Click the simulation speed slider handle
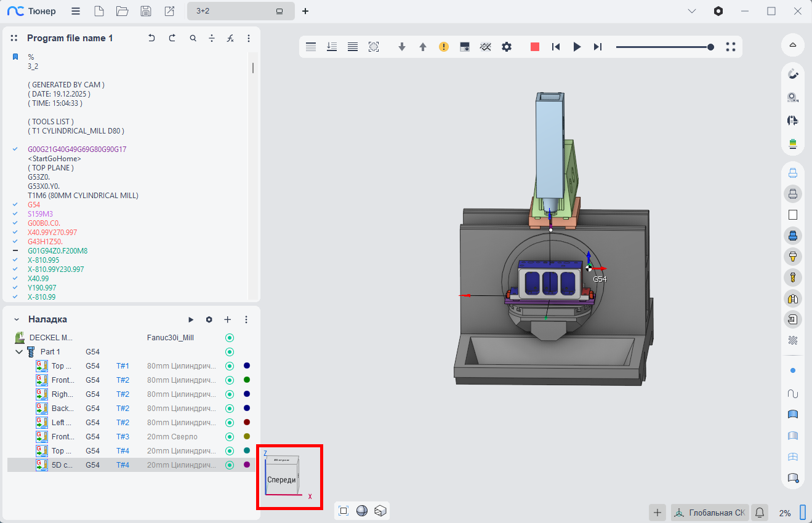The width and height of the screenshot is (812, 523). click(x=710, y=47)
